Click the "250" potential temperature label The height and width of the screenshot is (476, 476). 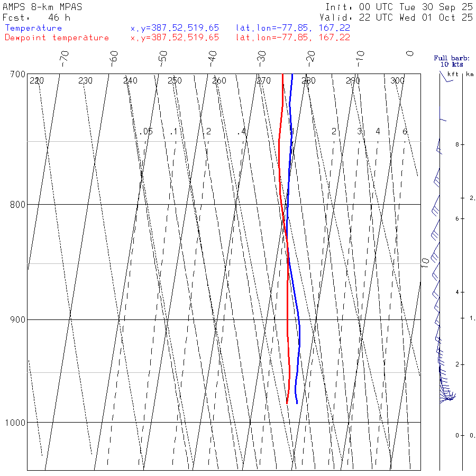click(x=175, y=80)
